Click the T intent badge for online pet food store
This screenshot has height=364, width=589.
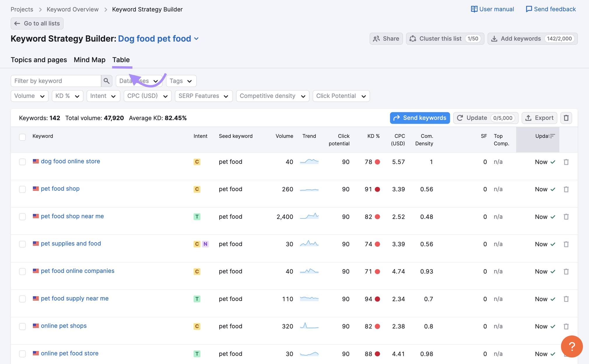pos(197,354)
